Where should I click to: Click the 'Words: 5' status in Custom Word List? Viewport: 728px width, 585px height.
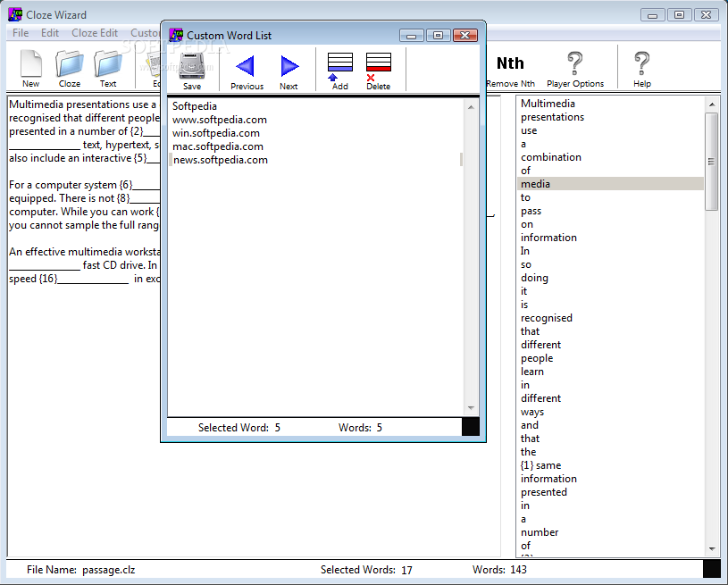(x=360, y=428)
